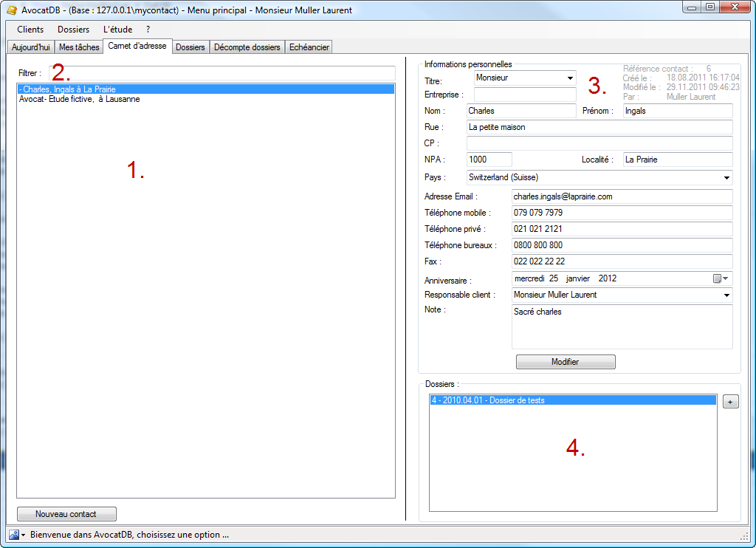The image size is (756, 548).
Task: Click the Modifier button
Action: [x=565, y=362]
